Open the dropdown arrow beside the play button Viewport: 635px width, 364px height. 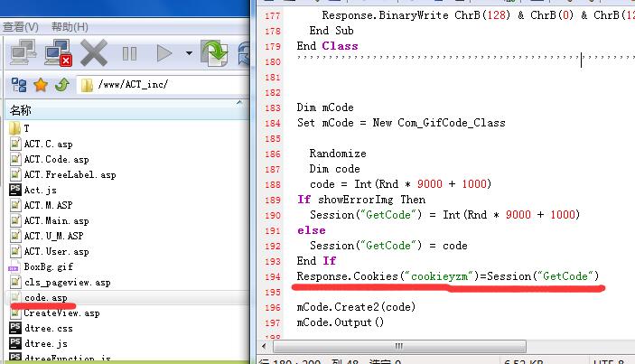(x=189, y=54)
